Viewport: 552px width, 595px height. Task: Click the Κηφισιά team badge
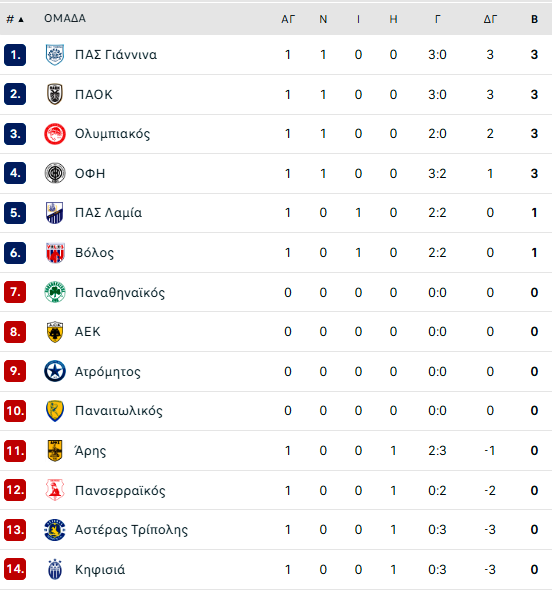pyautogui.click(x=55, y=569)
